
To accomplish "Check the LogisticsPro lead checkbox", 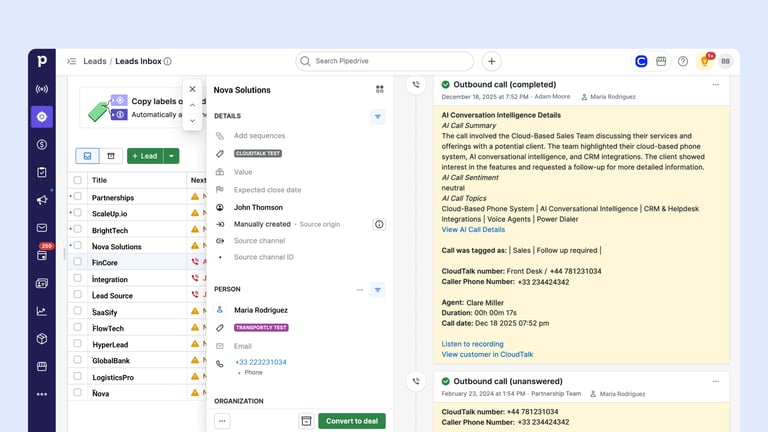I will (x=77, y=376).
